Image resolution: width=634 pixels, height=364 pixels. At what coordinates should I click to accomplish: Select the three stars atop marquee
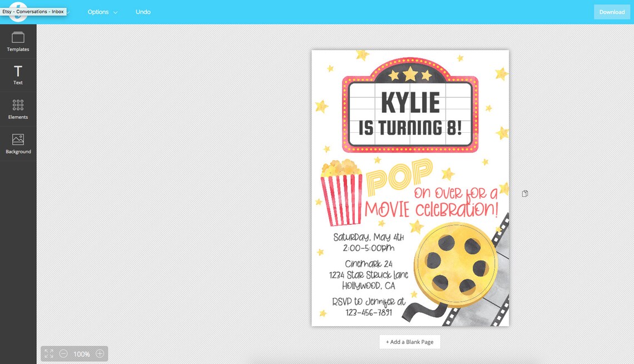tap(410, 74)
